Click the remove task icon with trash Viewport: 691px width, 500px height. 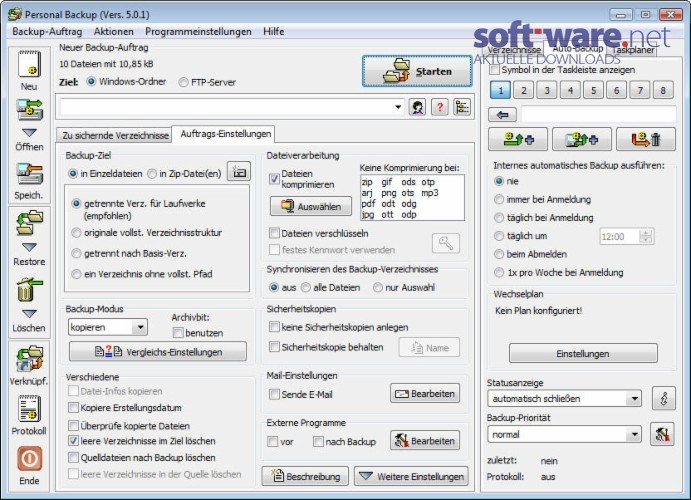tap(646, 140)
